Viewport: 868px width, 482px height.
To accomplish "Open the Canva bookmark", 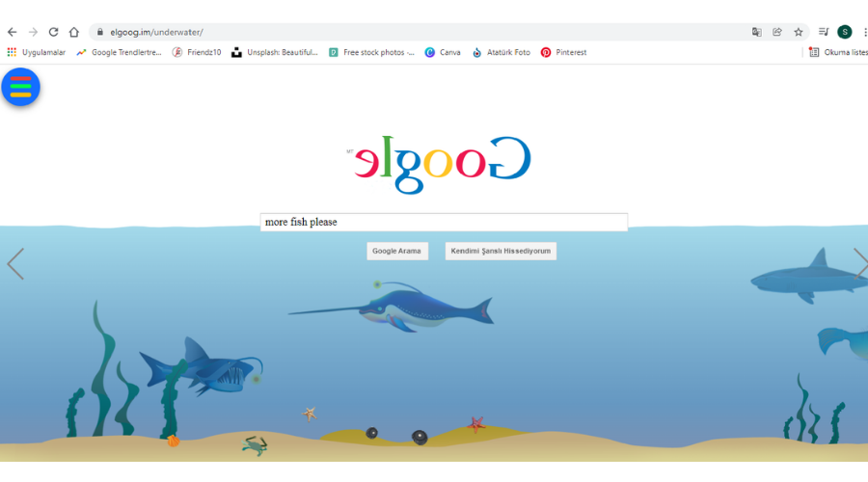I will 443,53.
